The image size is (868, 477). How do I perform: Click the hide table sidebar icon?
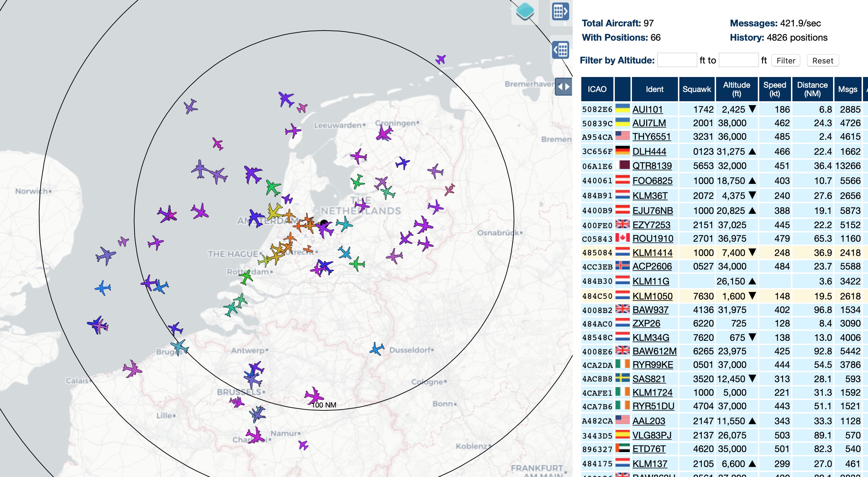click(x=560, y=11)
